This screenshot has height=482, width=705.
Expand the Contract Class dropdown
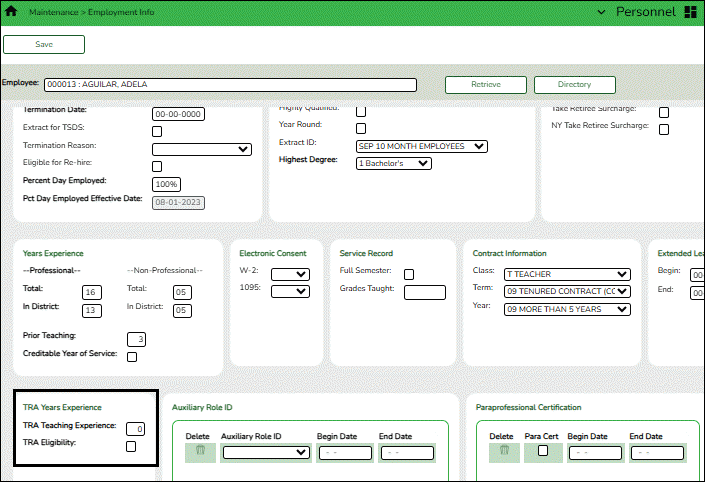coord(566,274)
